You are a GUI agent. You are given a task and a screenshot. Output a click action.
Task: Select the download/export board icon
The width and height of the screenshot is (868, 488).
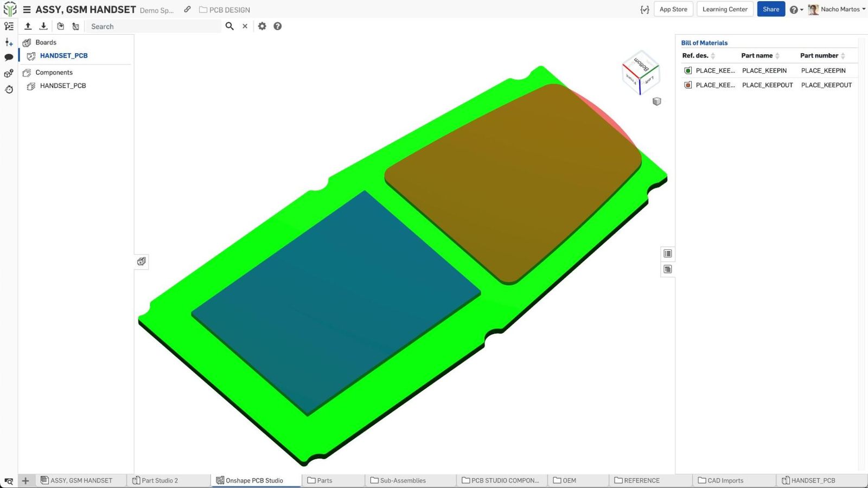(x=43, y=26)
